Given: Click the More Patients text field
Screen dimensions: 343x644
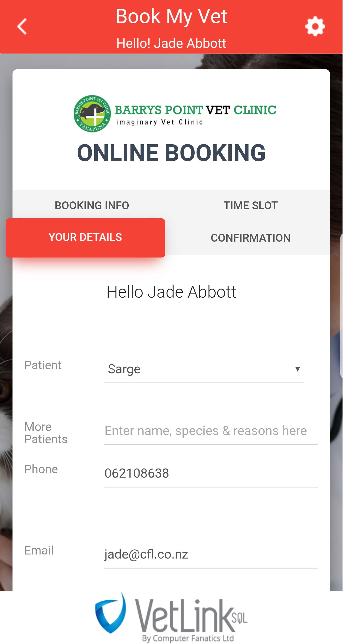Looking at the screenshot, I should point(211,431).
